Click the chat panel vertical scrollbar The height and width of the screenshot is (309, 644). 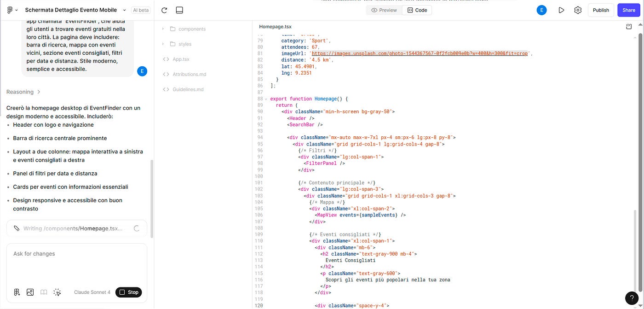click(x=152, y=198)
